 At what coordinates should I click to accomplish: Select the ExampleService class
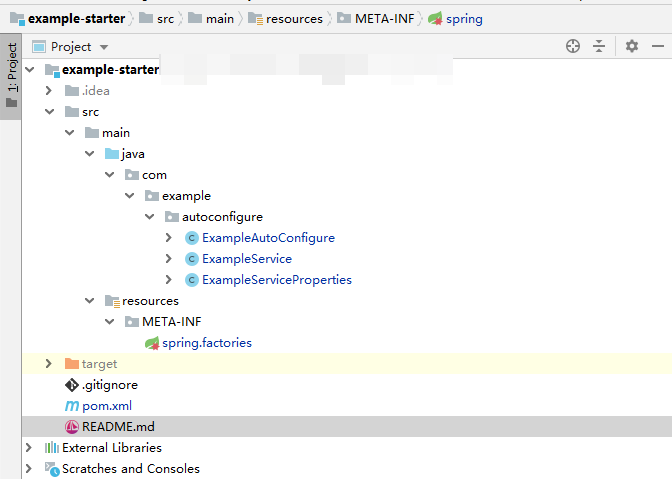click(x=247, y=259)
